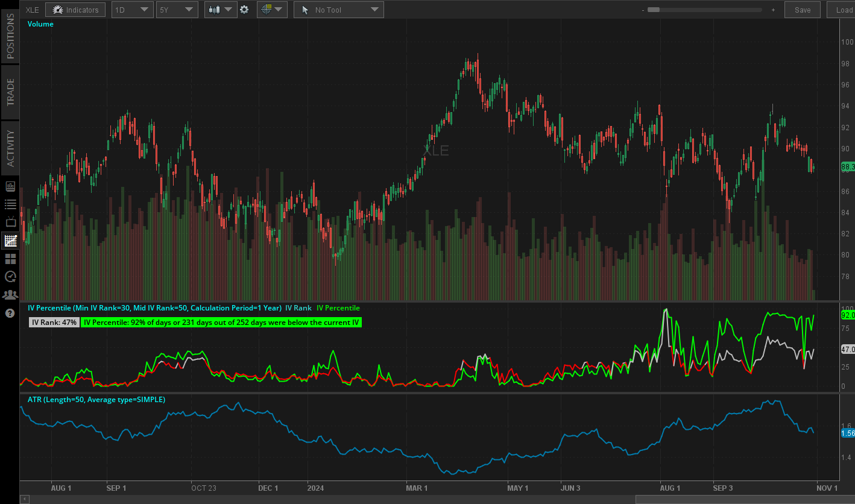855x504 pixels.
Task: Open the Indicators editor
Action: (x=75, y=10)
